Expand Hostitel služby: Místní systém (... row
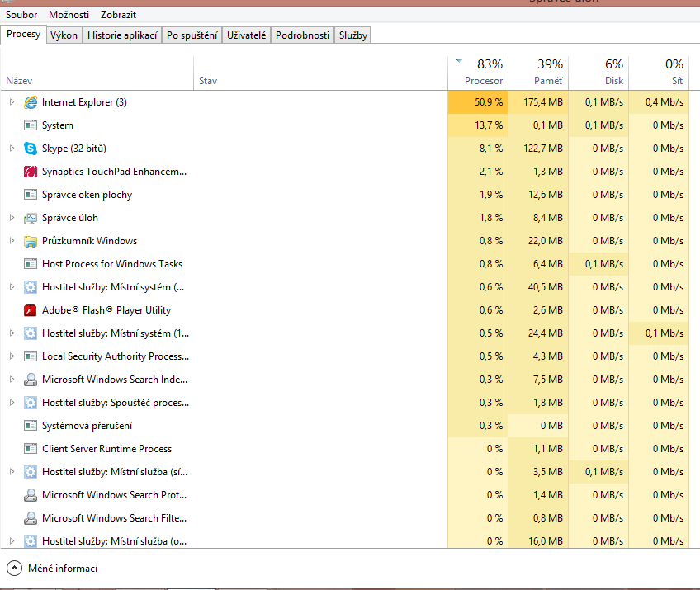 12,287
